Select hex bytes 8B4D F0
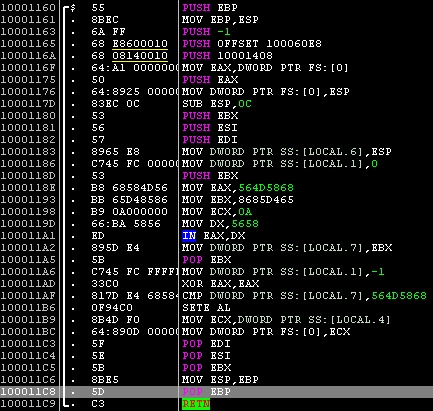 pos(115,320)
